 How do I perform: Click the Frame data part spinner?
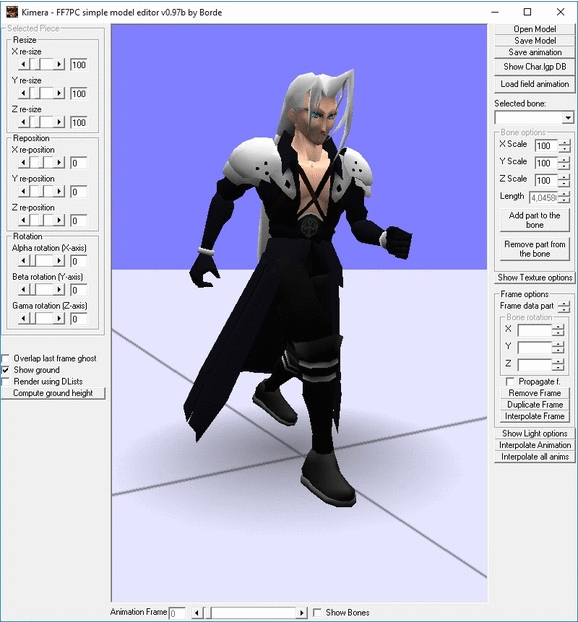[x=564, y=307]
